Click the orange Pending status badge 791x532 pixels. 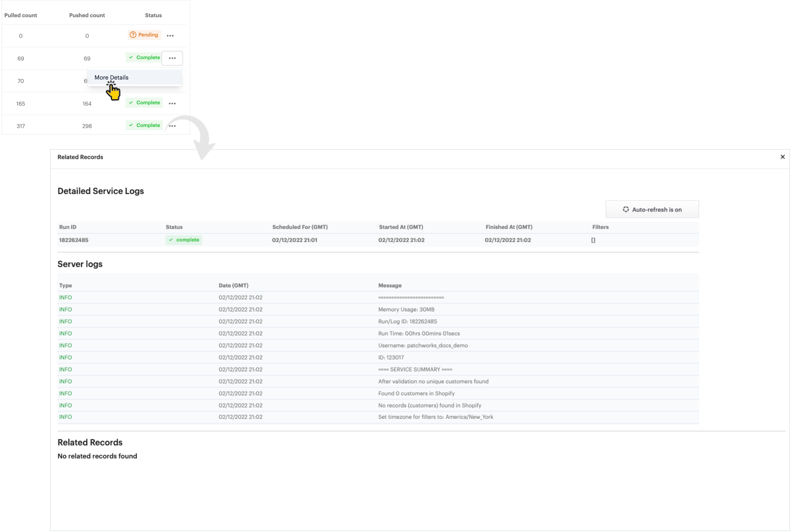click(144, 35)
